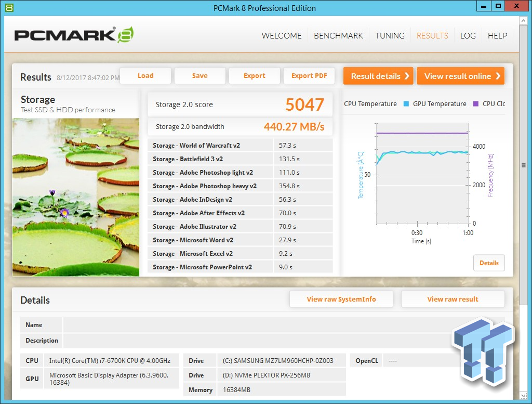Click the blue GPU Temperature legend swatch
Screen dimensions: 532x404
pos(406,104)
